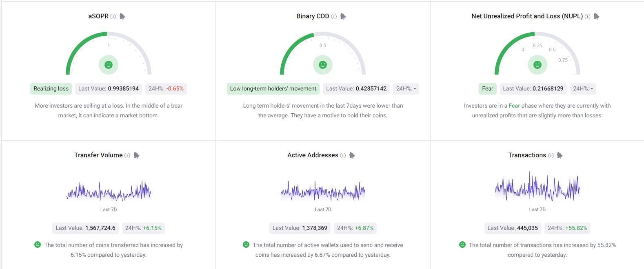The width and height of the screenshot is (644, 269).
Task: Select the Low long-term holders' movement label
Action: pyautogui.click(x=273, y=88)
